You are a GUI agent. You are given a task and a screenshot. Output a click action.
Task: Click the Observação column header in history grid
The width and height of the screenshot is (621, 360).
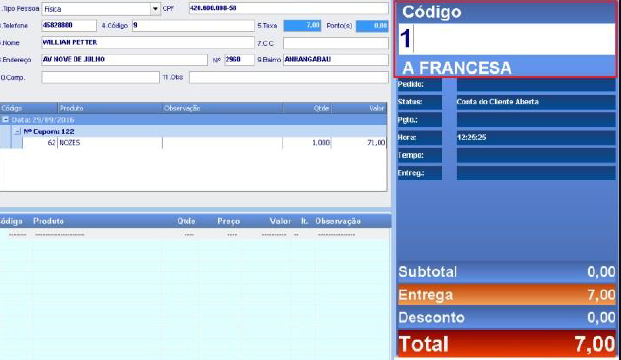[x=223, y=108]
